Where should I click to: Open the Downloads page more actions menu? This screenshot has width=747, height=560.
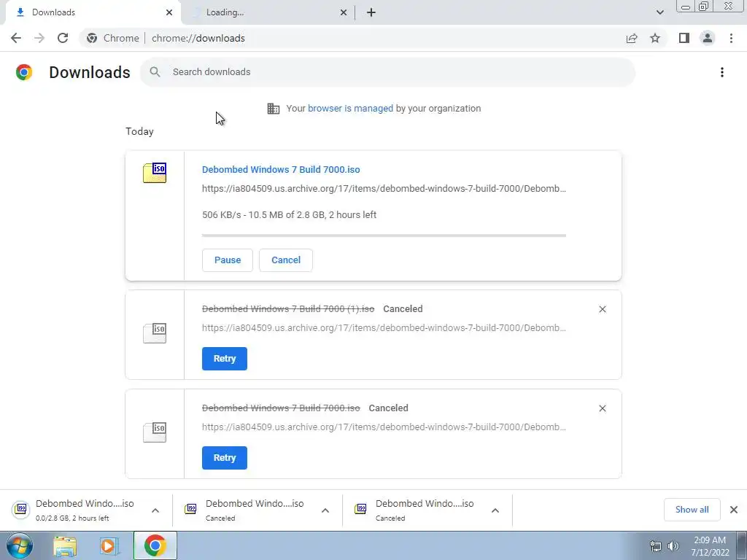(x=722, y=72)
